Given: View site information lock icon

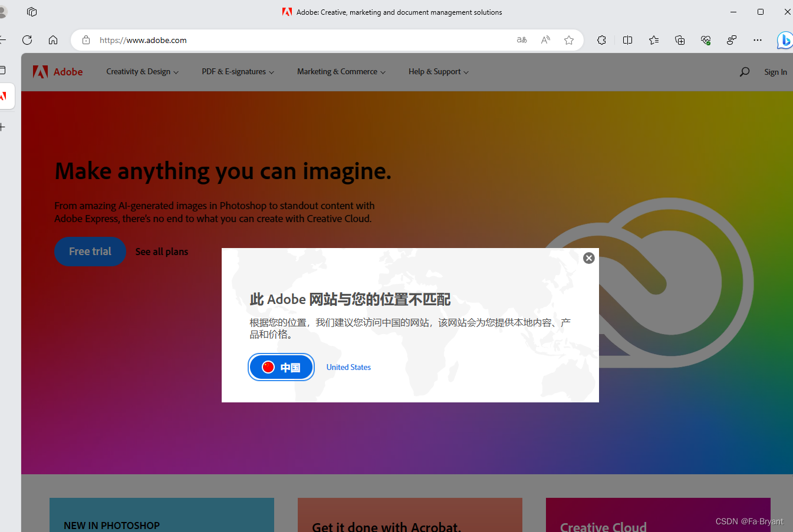Looking at the screenshot, I should (86, 40).
